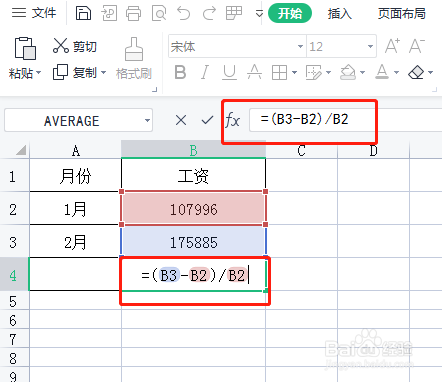Click cell containing 1月

tap(76, 209)
